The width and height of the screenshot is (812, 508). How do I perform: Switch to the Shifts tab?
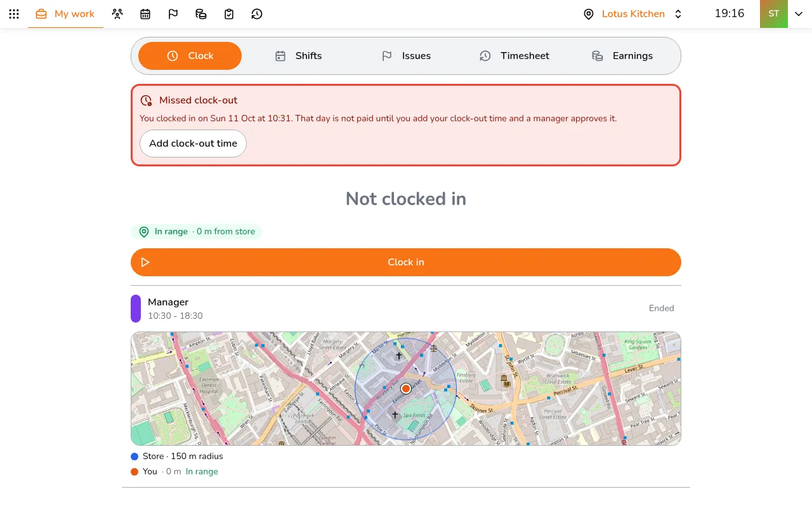pos(298,56)
